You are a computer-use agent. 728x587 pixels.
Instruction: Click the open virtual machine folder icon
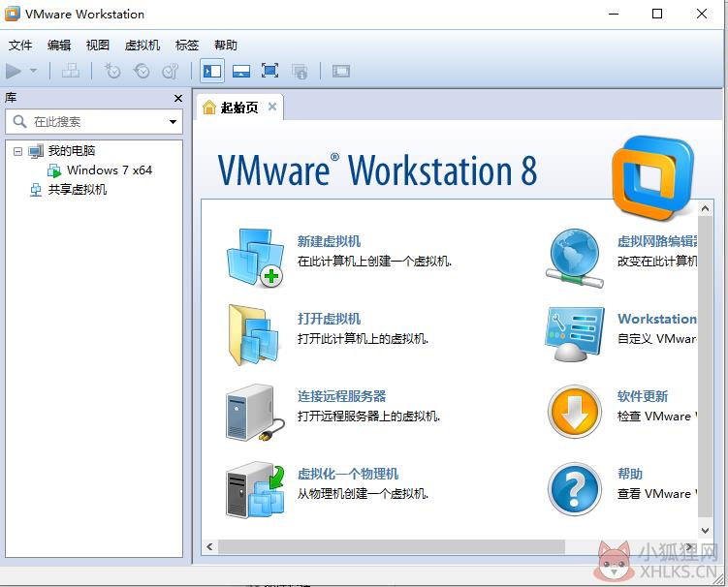(254, 335)
